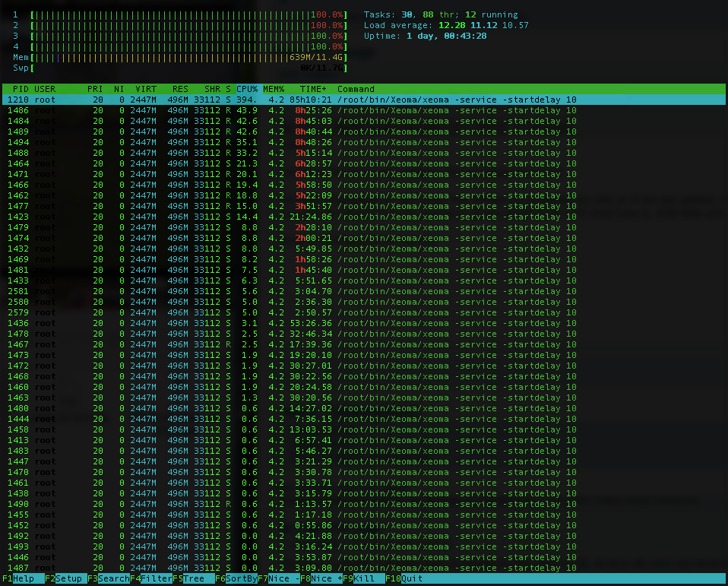Click F7 Nice minus
Screen dimensions: 728x586
click(x=279, y=578)
